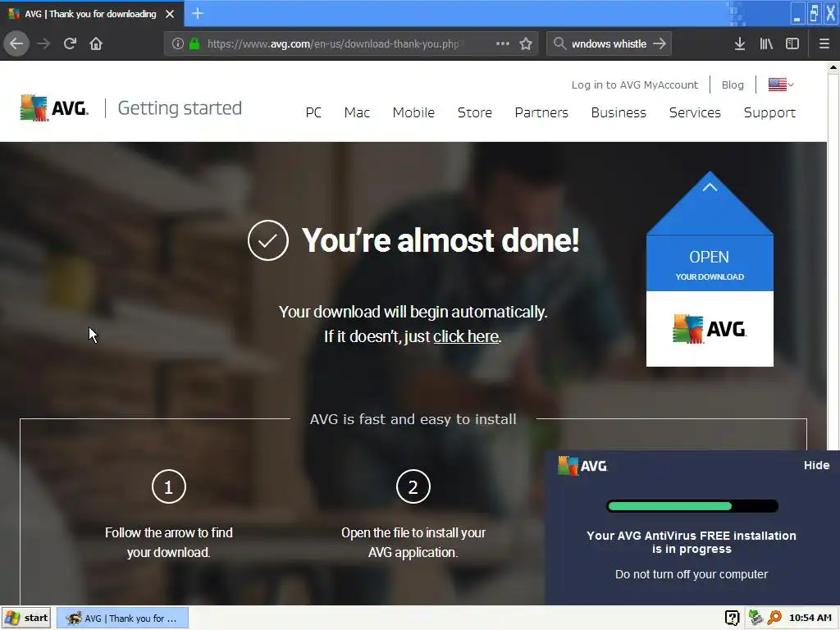Open the PC menu item
840x630 pixels.
pyautogui.click(x=313, y=112)
